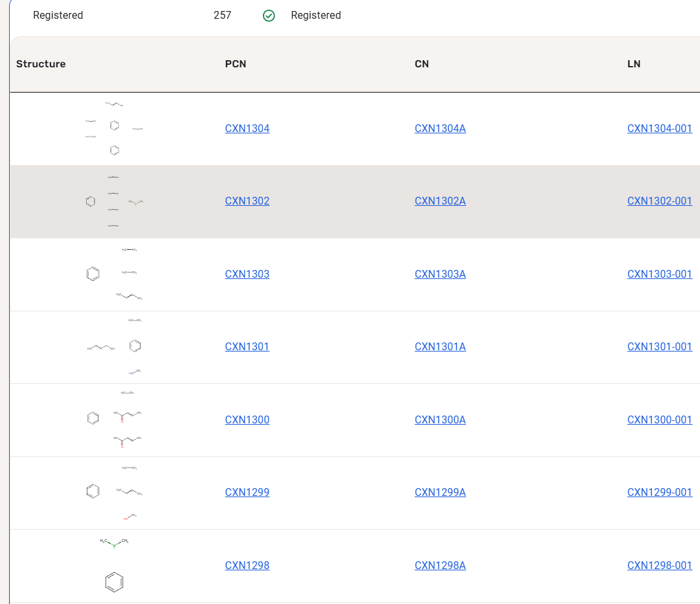Open the CXN1302A CN link
Viewport: 700px width, 604px height.
click(440, 201)
